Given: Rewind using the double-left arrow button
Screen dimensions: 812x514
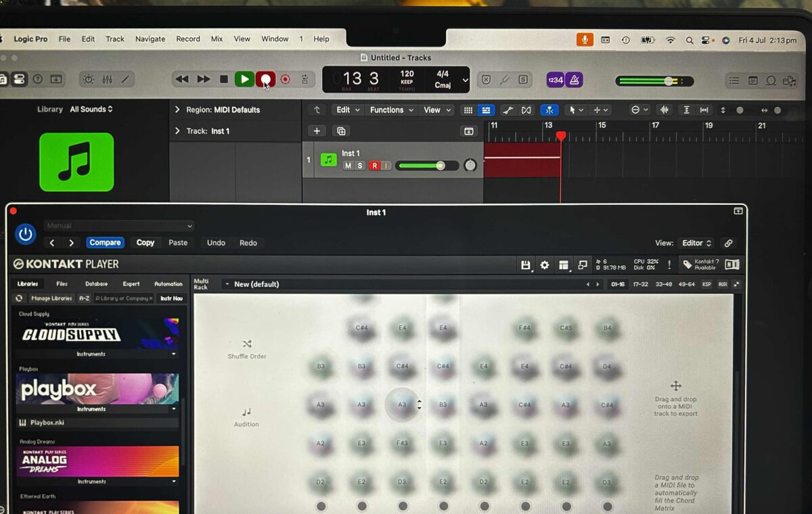Looking at the screenshot, I should click(182, 79).
